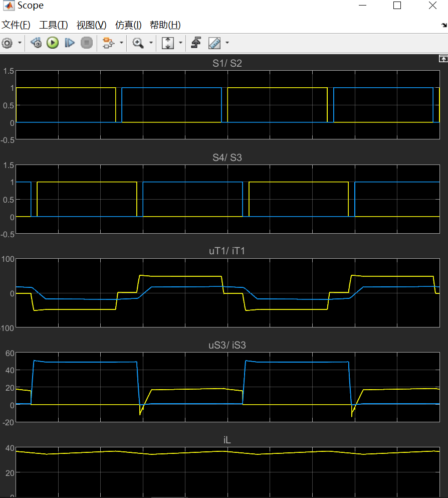The width and height of the screenshot is (448, 498).
Task: Expand the axes scaling dropdown arrow
Action: click(180, 43)
